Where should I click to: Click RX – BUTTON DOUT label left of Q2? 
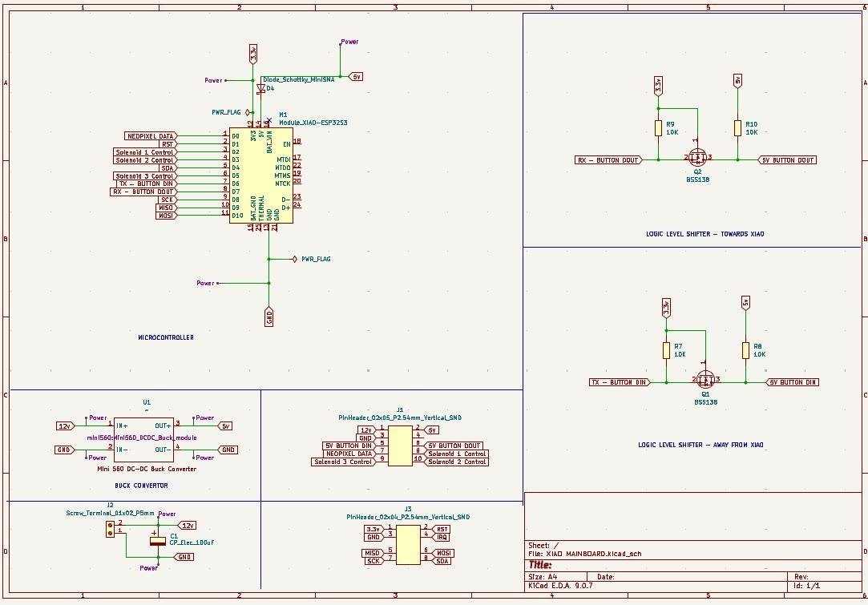(609, 160)
